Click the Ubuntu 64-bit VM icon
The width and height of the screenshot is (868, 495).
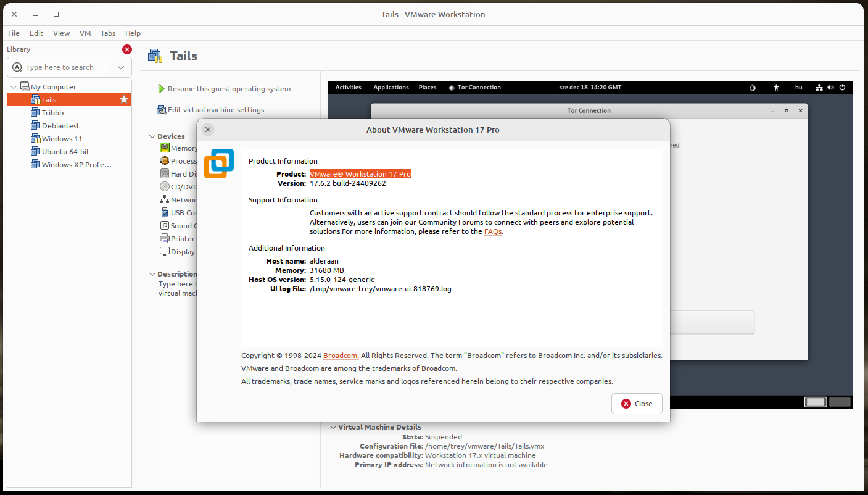[x=36, y=151]
